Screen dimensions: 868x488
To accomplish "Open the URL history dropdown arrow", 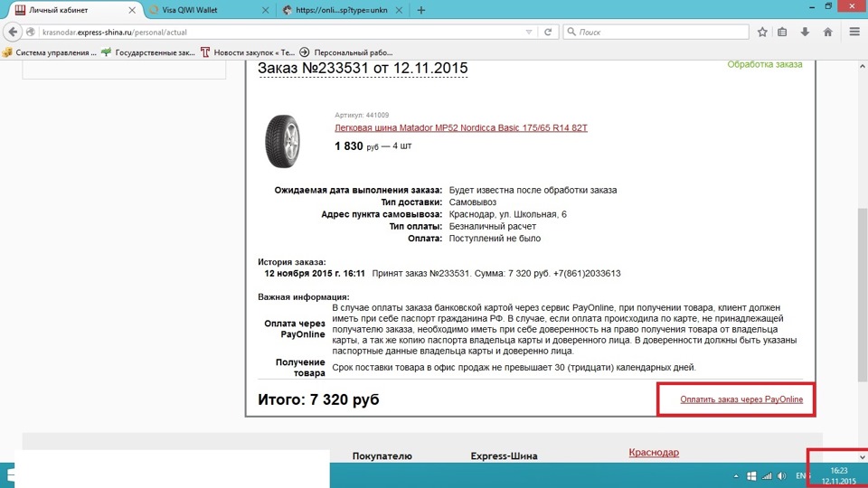I will [529, 33].
